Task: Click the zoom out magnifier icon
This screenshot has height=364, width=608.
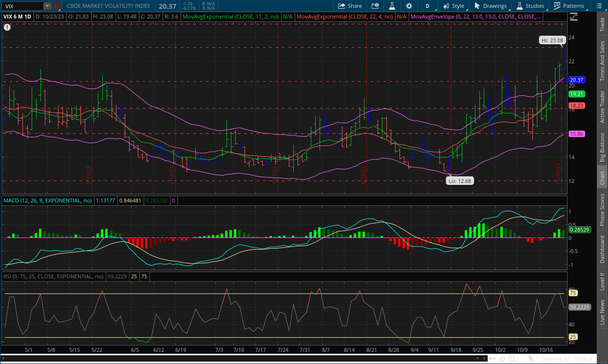Action: (x=522, y=359)
